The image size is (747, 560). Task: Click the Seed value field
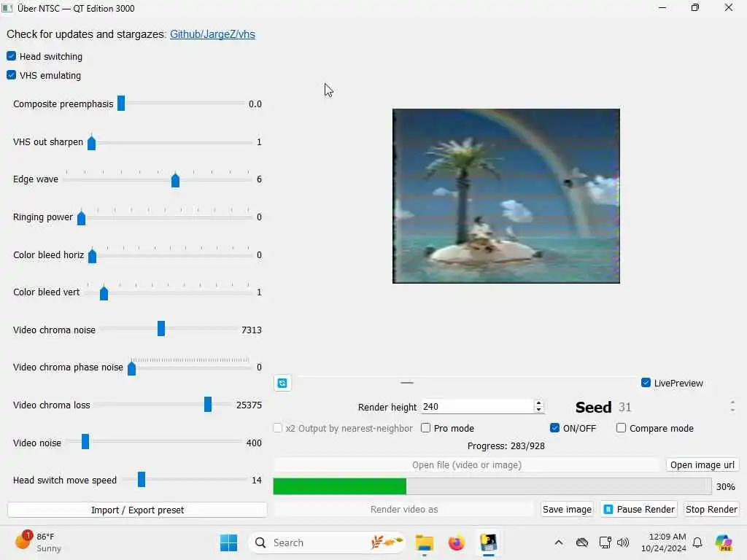coord(672,407)
